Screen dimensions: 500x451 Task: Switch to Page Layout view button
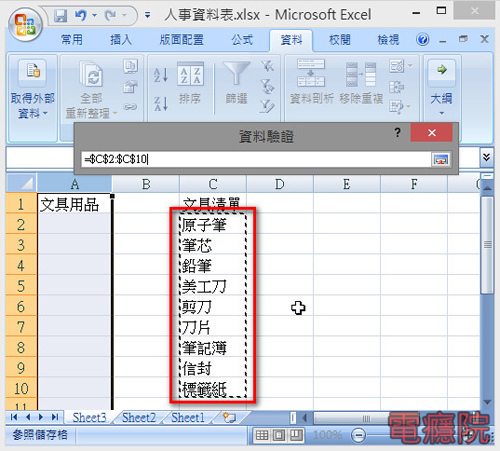click(x=279, y=435)
